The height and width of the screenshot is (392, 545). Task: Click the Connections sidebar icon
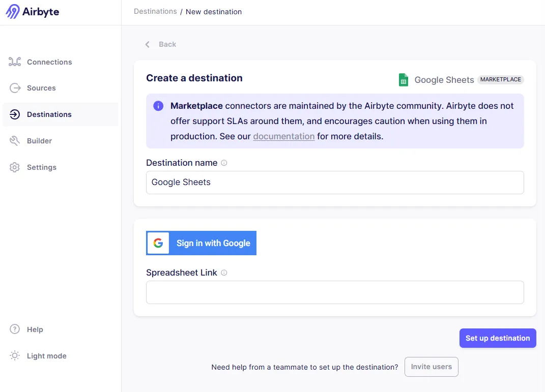[x=15, y=62]
